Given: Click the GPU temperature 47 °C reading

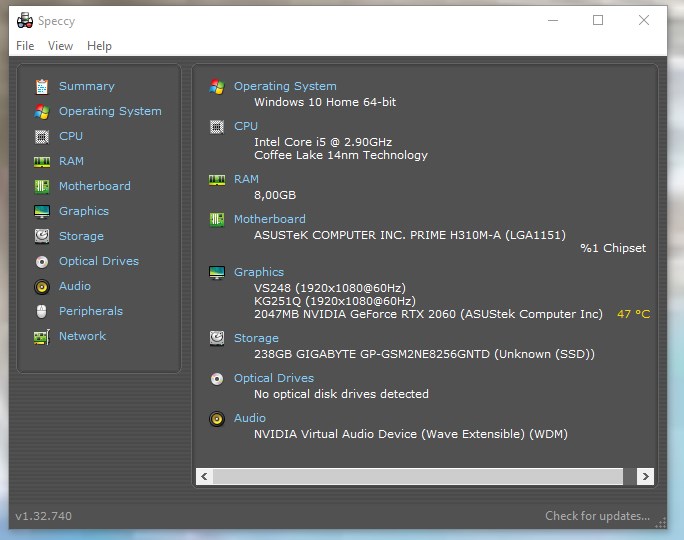Looking at the screenshot, I should click(x=633, y=314).
